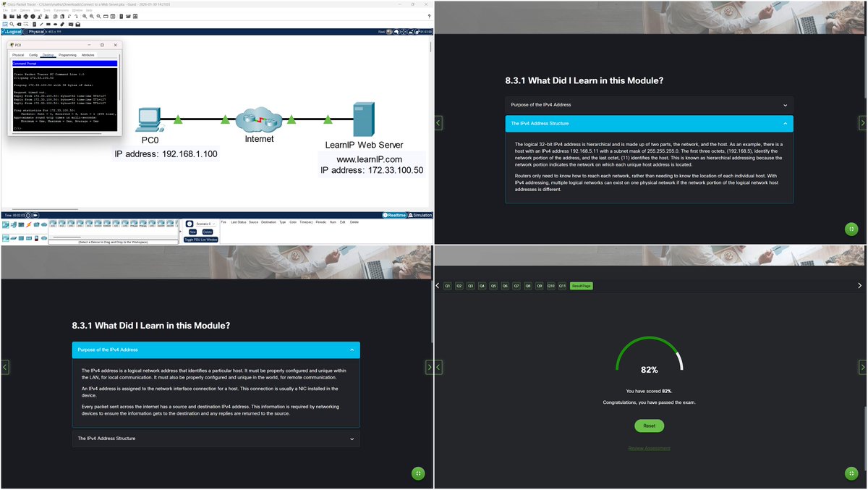
Task: Click the green Reset button
Action: pyautogui.click(x=649, y=426)
